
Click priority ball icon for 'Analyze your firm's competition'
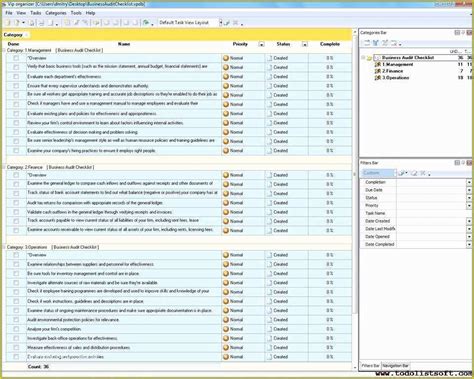click(x=226, y=329)
